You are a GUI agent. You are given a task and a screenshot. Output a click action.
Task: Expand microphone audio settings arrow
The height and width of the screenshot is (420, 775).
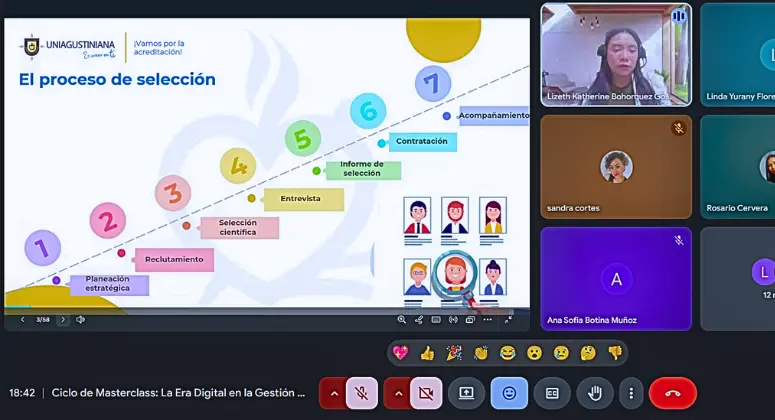(x=334, y=393)
